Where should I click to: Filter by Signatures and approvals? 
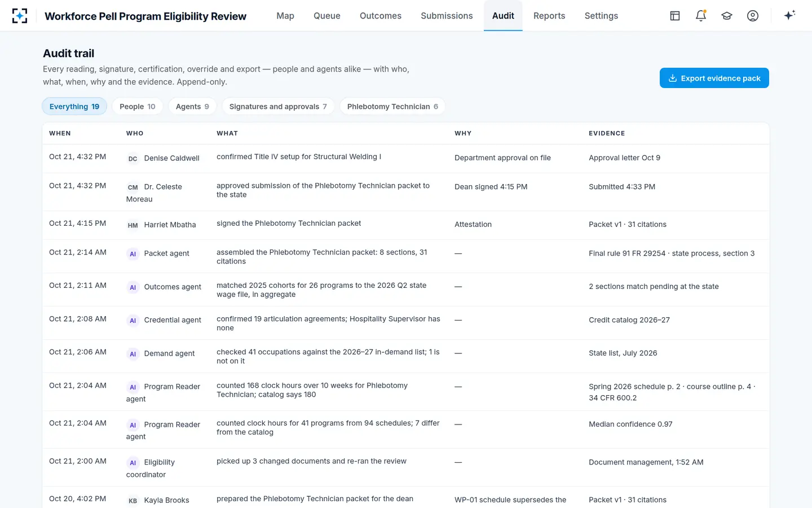[x=278, y=106]
